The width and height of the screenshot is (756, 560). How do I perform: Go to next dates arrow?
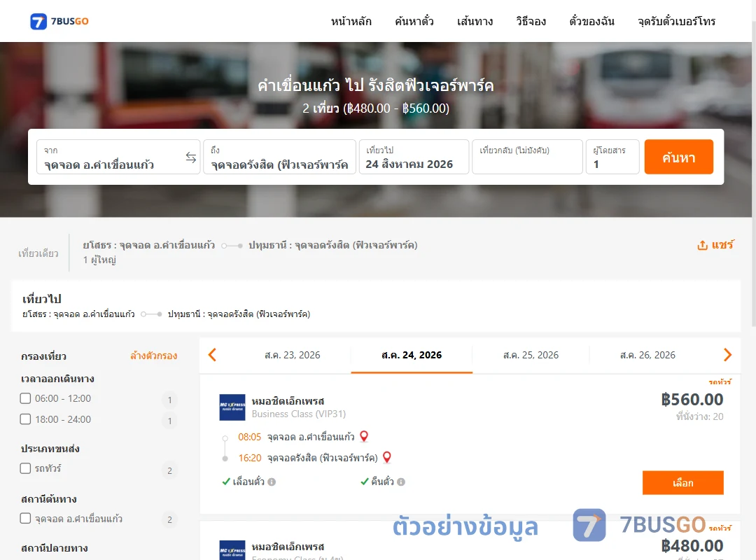[x=727, y=355]
